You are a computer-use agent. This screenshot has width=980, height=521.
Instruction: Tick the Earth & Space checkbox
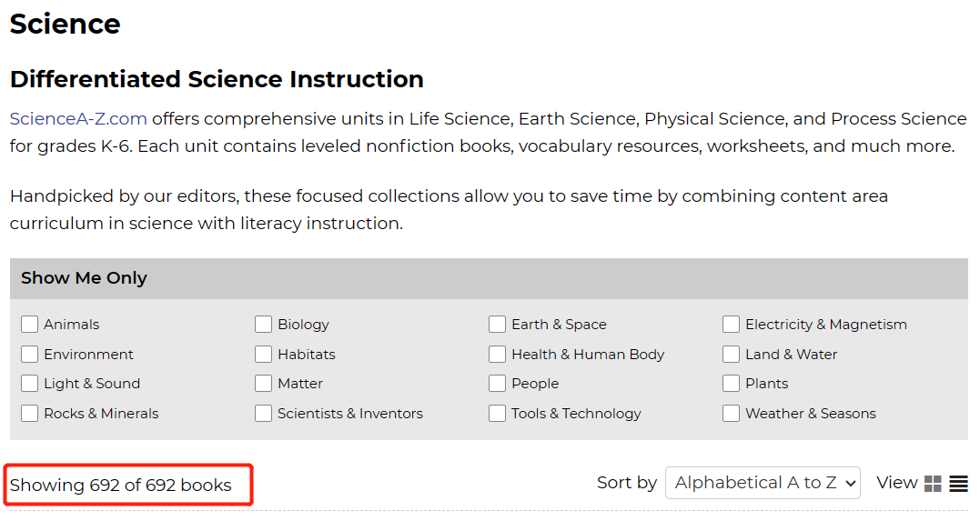498,325
